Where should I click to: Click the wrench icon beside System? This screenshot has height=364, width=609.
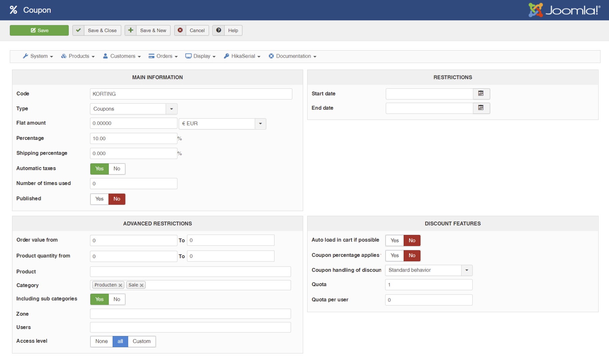(25, 56)
